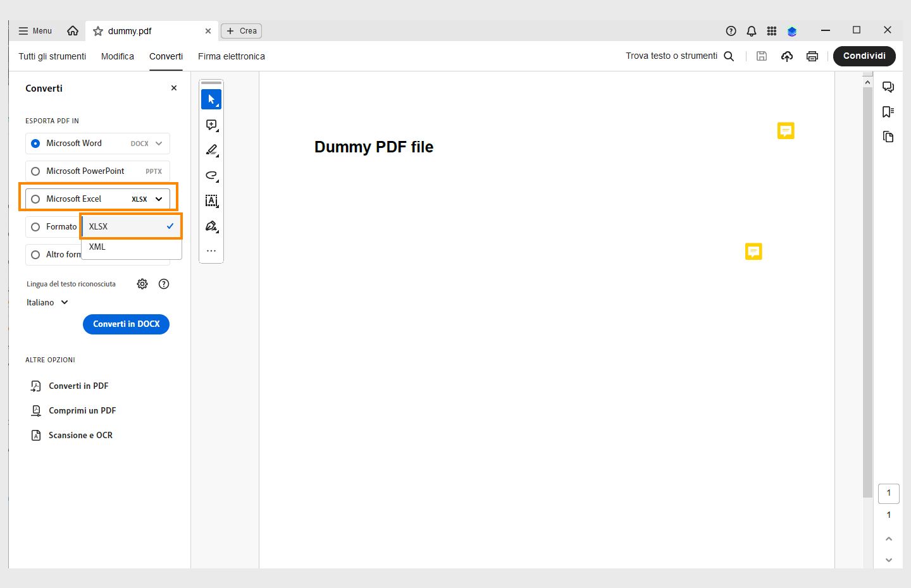This screenshot has height=588, width=911.
Task: Click the Converti in DOCX button
Action: pyautogui.click(x=126, y=324)
